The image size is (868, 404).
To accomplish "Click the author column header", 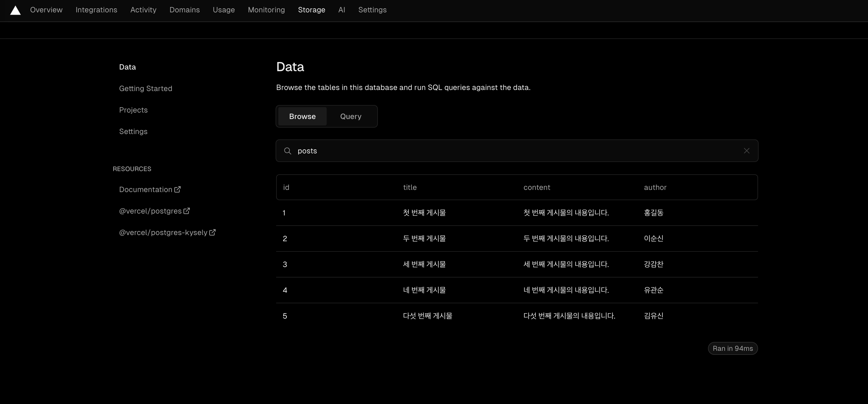I will click(x=655, y=187).
